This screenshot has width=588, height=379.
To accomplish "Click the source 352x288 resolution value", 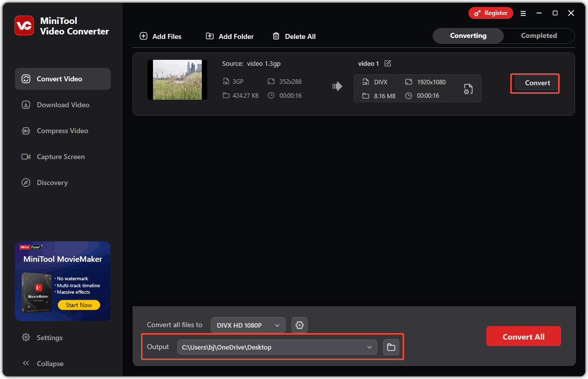I will point(290,81).
